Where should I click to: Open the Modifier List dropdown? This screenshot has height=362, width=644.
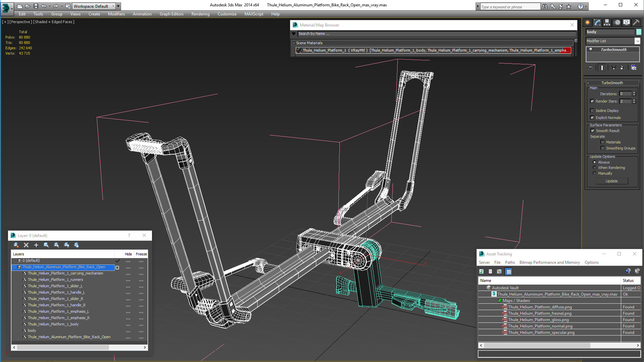(x=637, y=41)
